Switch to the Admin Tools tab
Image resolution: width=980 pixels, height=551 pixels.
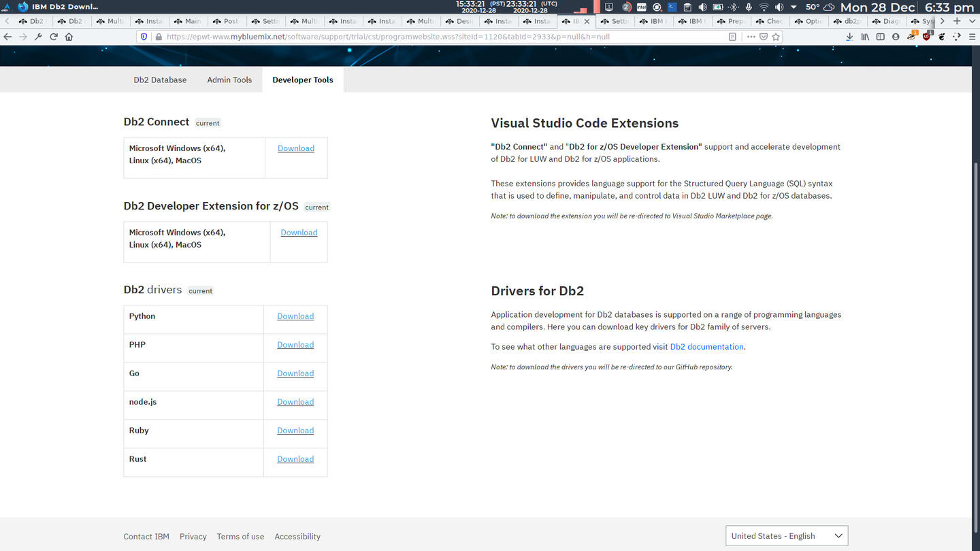[x=229, y=80]
